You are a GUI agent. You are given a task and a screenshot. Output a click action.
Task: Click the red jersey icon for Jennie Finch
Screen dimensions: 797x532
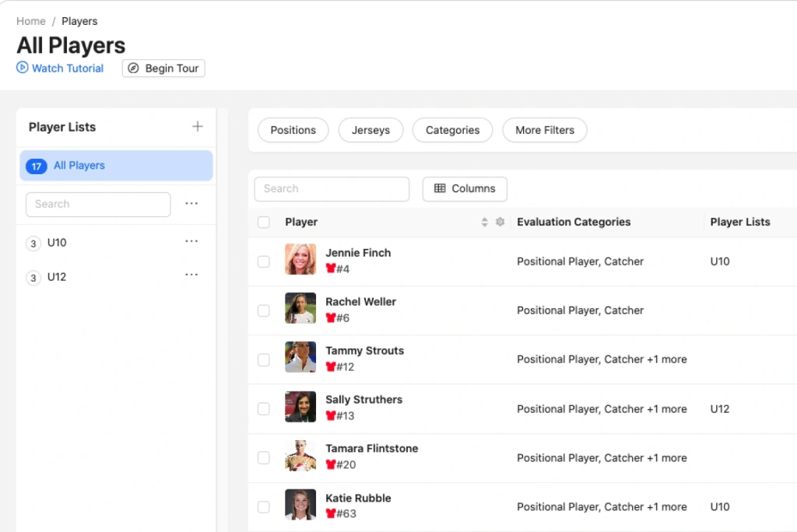point(331,269)
